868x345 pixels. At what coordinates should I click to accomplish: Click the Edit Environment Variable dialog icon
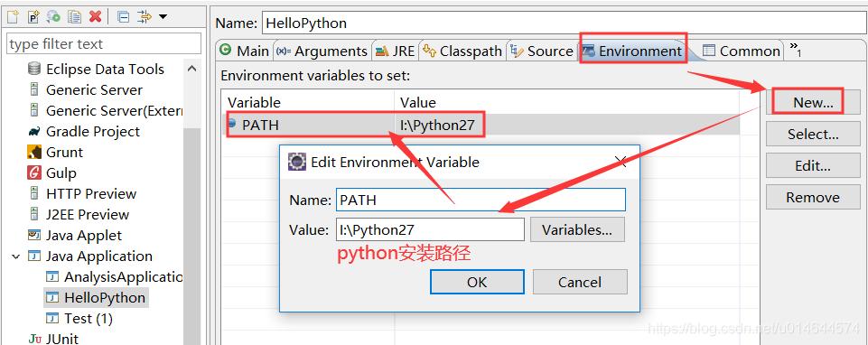point(297,162)
